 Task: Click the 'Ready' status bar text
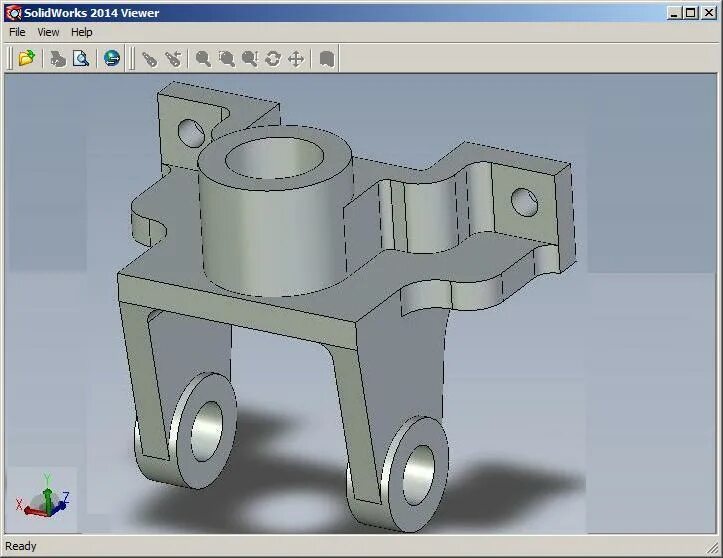(x=21, y=546)
